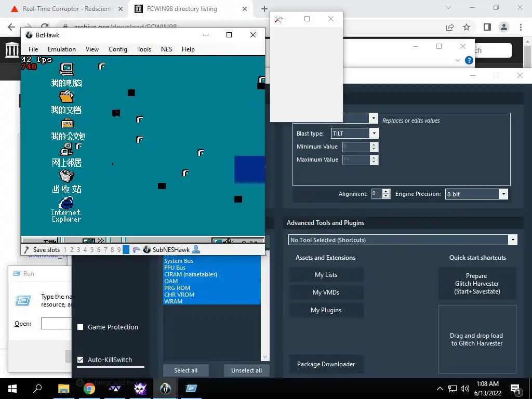Click the My Computer icon in emulated desktop
Image resolution: width=532 pixels, height=399 pixels.
pos(66,69)
